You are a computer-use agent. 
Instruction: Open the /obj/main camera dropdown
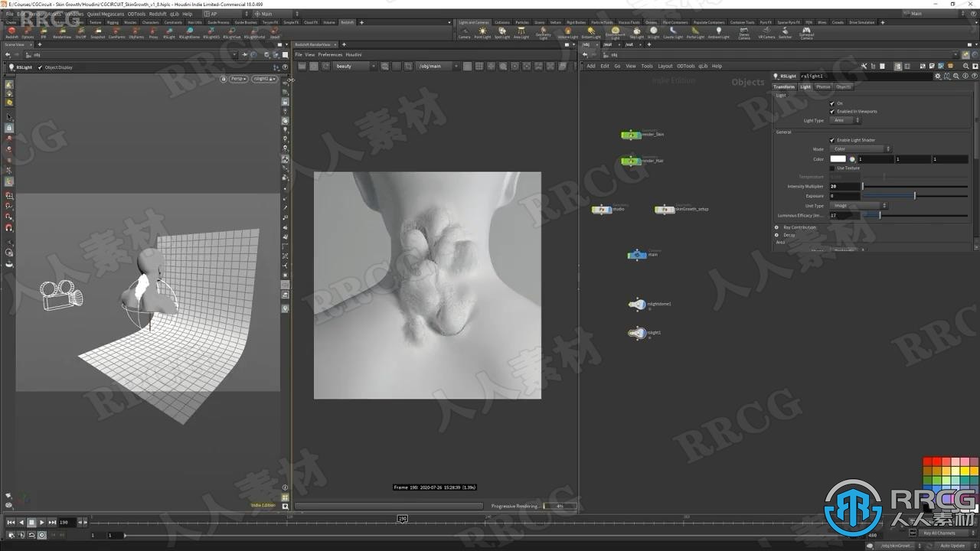click(x=438, y=67)
